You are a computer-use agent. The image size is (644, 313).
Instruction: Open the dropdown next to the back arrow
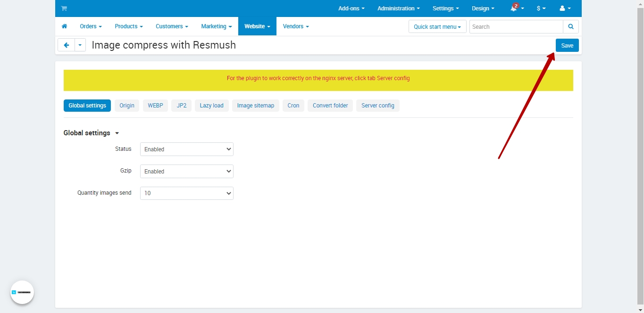[x=80, y=45]
